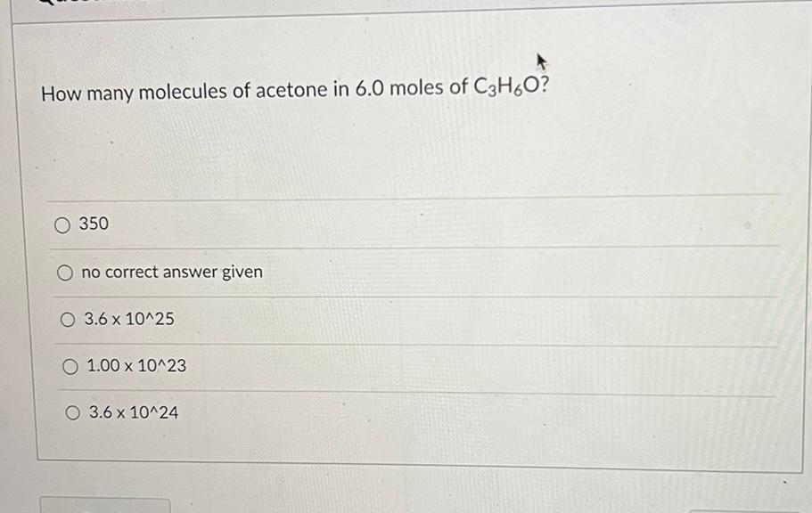
Task: Click the row containing 1.00 x 10^23
Action: pyautogui.click(x=410, y=366)
